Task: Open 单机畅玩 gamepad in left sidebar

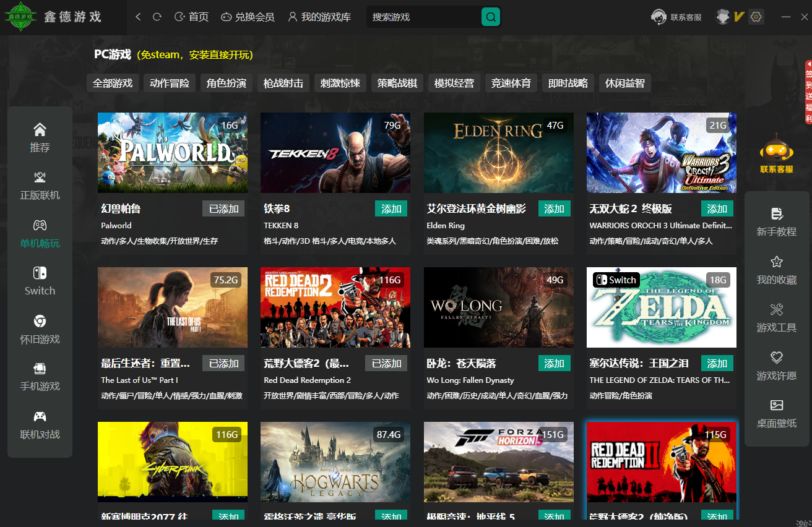Action: 40,234
